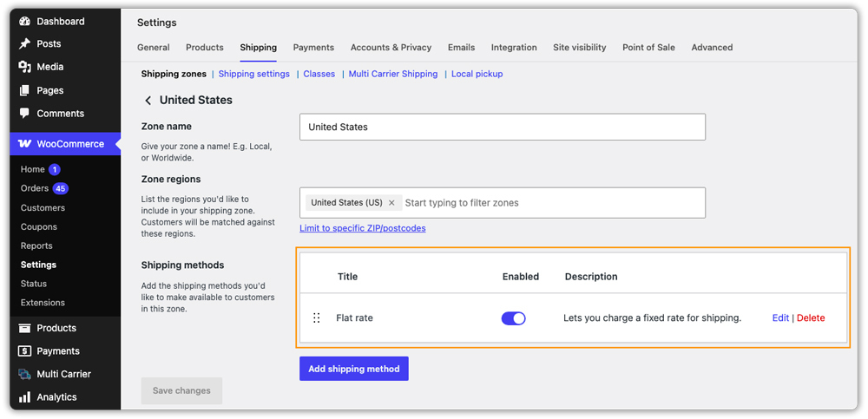Click the Enabled column header
Image resolution: width=868 pixels, height=419 pixels.
point(520,276)
